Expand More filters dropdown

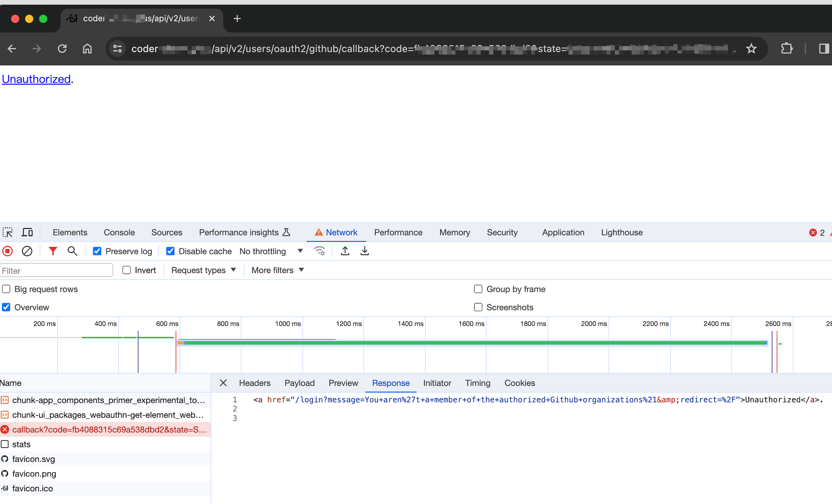click(x=278, y=270)
